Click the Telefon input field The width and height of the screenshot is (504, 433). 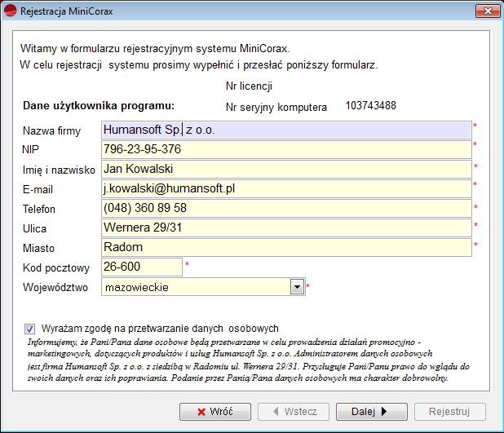286,209
